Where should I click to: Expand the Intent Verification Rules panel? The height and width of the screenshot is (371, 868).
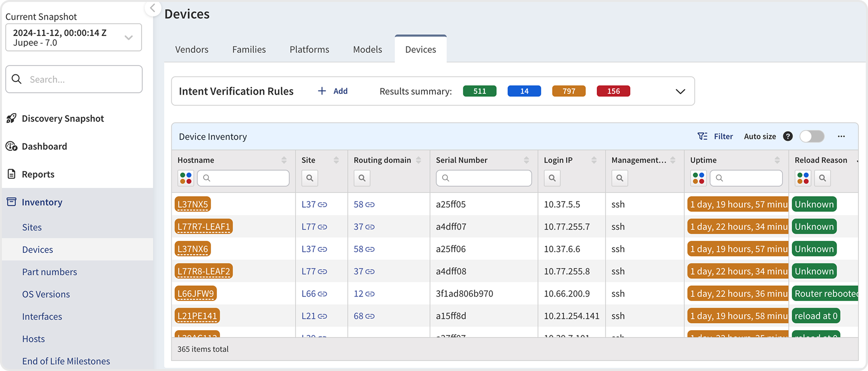click(680, 91)
